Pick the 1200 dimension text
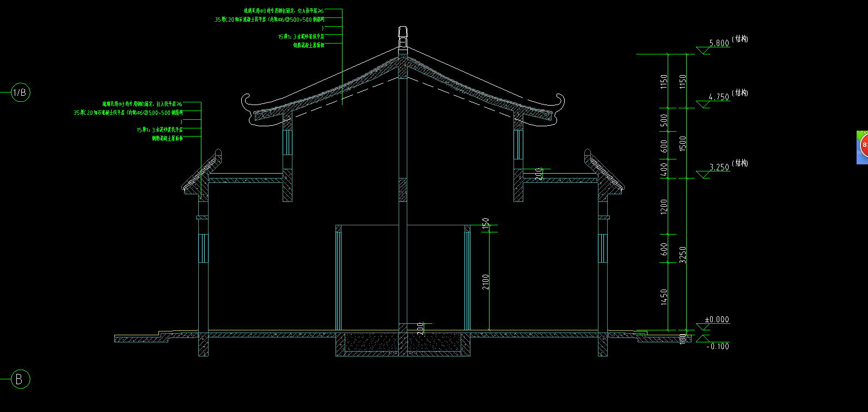The width and height of the screenshot is (868, 412). pyautogui.click(x=664, y=206)
